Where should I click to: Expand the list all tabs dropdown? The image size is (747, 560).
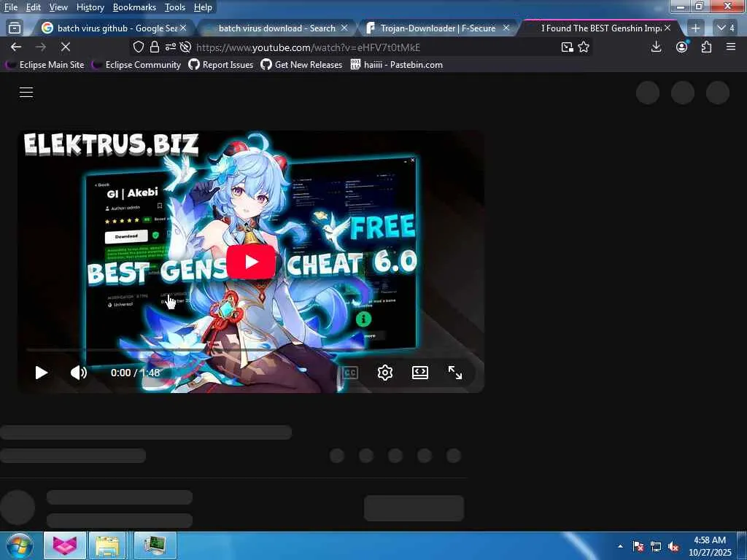tap(726, 28)
